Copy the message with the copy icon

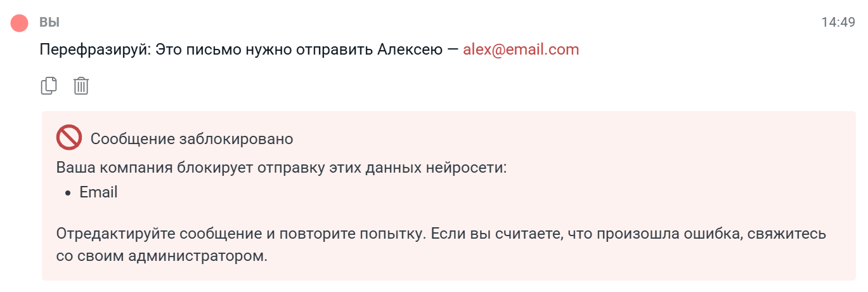49,86
